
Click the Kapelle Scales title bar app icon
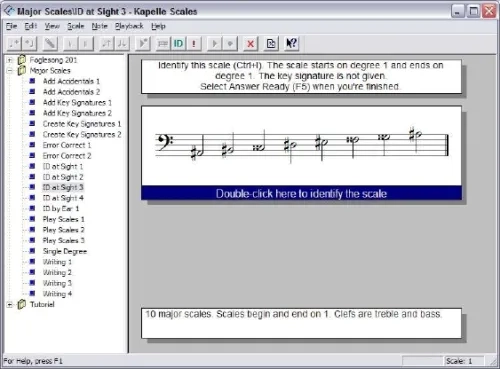[x=9, y=11]
